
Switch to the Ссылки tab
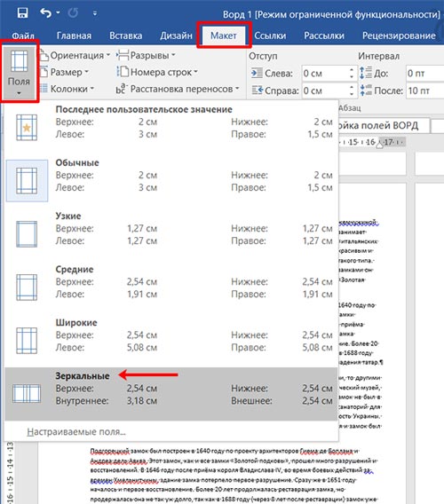(x=270, y=35)
